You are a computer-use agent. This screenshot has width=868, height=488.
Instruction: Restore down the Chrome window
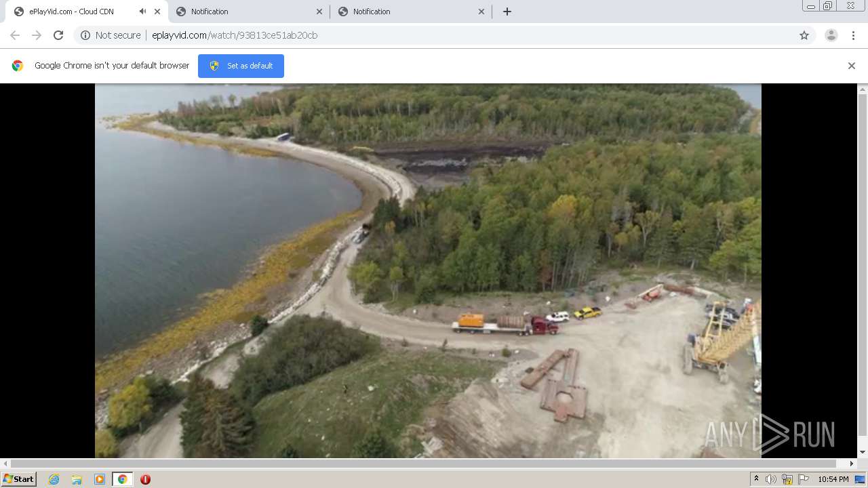click(828, 5)
